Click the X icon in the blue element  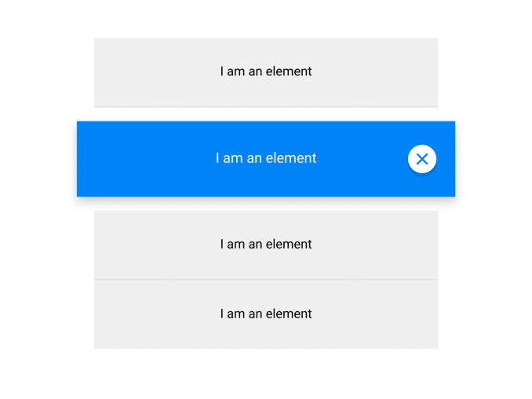(422, 159)
